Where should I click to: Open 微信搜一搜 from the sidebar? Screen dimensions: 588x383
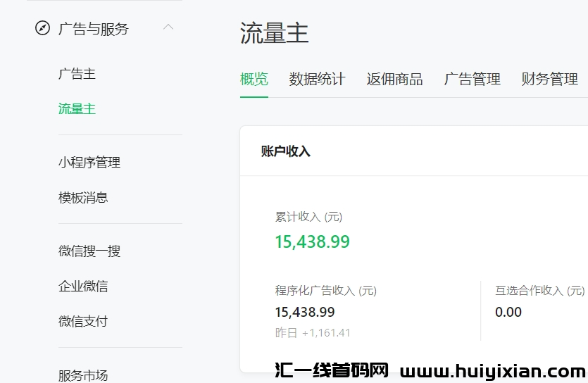(89, 251)
